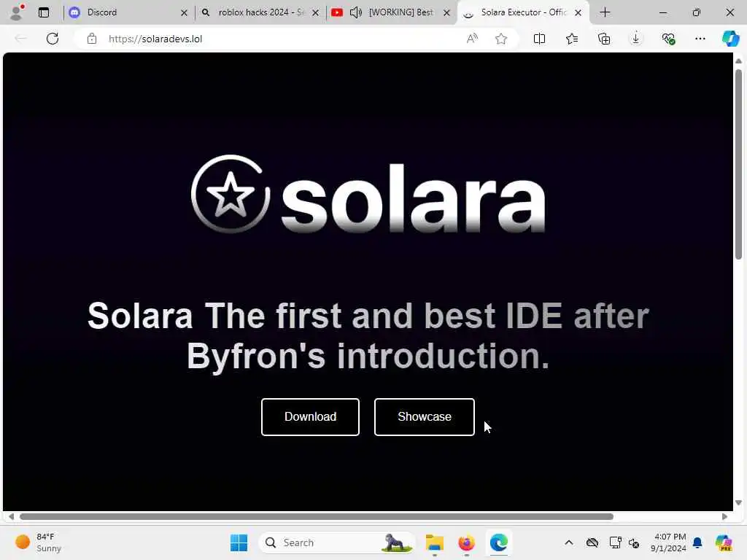
Task: View site information lock icon
Action: (x=92, y=39)
